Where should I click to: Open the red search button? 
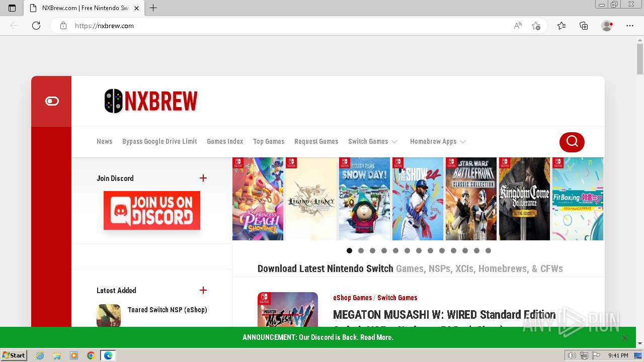[x=572, y=142]
